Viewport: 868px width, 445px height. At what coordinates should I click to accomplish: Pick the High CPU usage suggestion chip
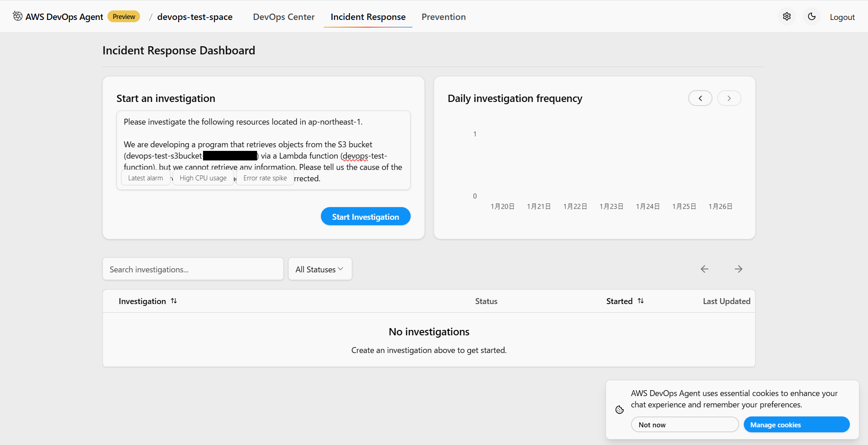[x=203, y=178]
